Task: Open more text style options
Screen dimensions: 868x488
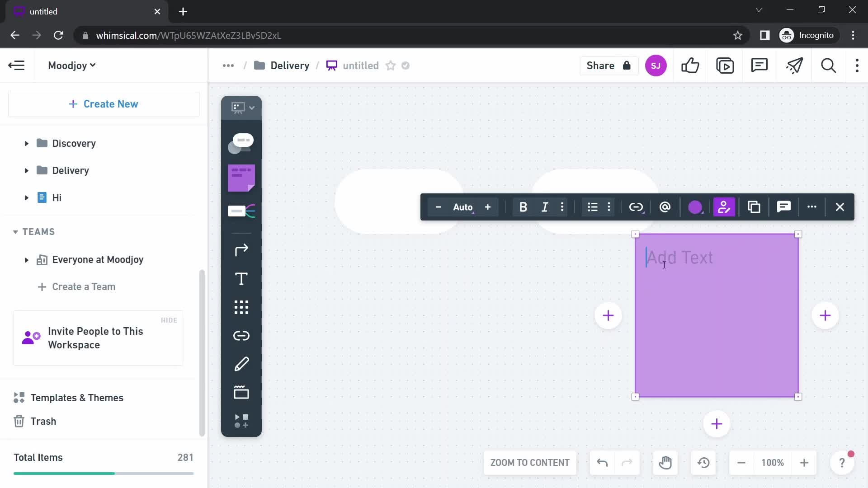Action: (x=562, y=207)
